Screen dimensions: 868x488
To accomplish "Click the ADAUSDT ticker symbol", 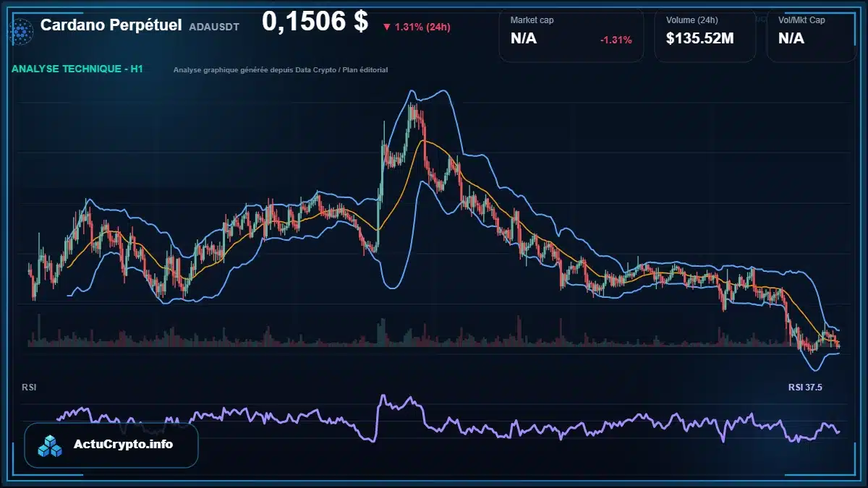I will coord(214,27).
